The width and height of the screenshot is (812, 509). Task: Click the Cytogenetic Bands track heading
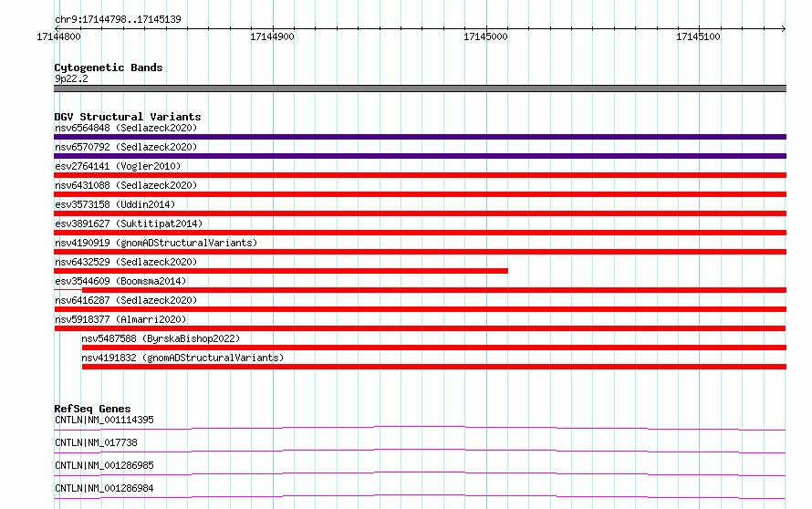click(x=109, y=68)
